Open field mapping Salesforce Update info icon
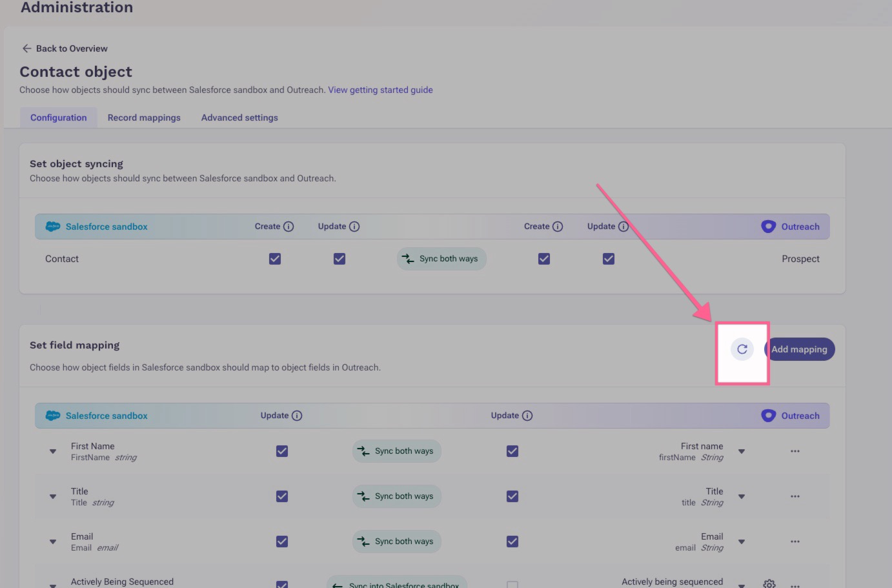Image resolution: width=892 pixels, height=588 pixels. [297, 416]
